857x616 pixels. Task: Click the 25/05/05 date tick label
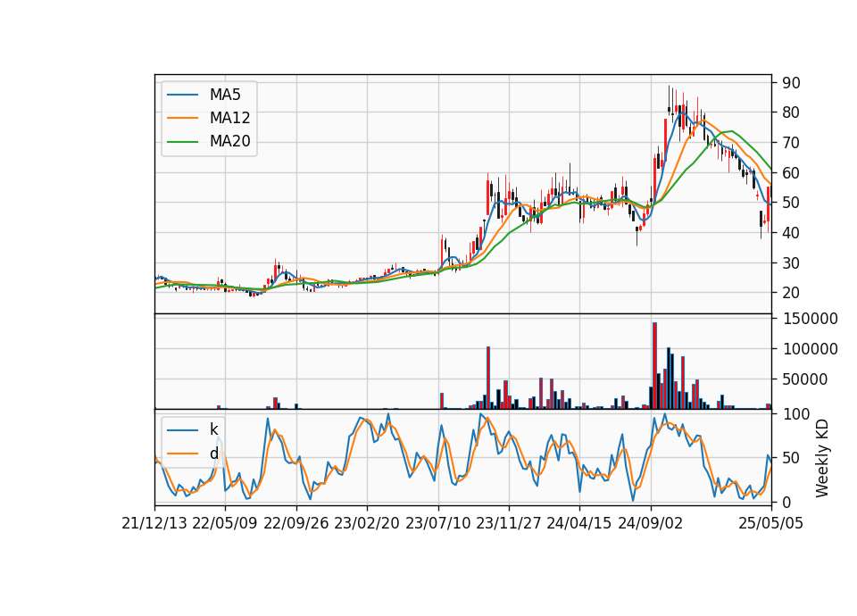(x=770, y=523)
